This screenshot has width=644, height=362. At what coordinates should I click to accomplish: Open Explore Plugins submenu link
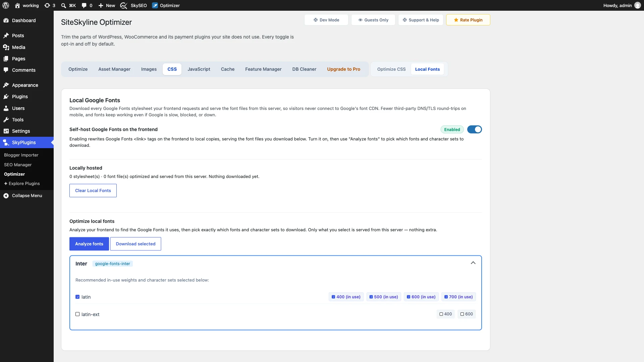click(22, 184)
